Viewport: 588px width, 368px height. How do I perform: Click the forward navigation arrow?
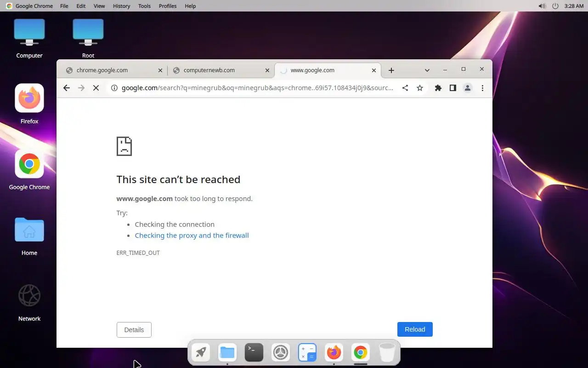click(x=81, y=88)
